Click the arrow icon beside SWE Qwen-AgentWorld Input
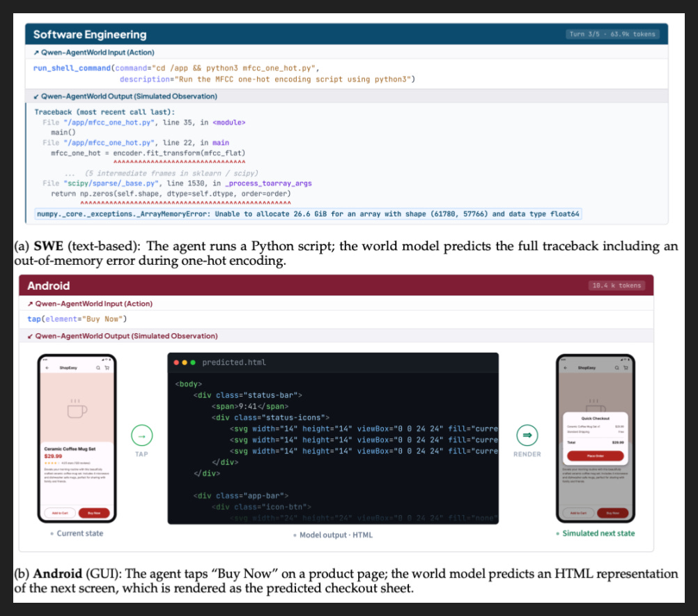 (36, 52)
